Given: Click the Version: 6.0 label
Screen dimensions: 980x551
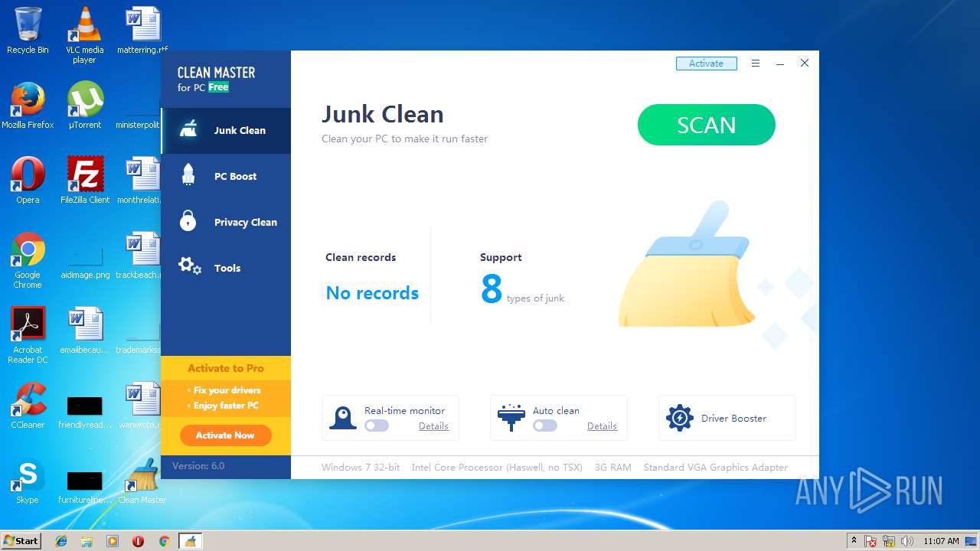Looking at the screenshot, I should (x=198, y=465).
